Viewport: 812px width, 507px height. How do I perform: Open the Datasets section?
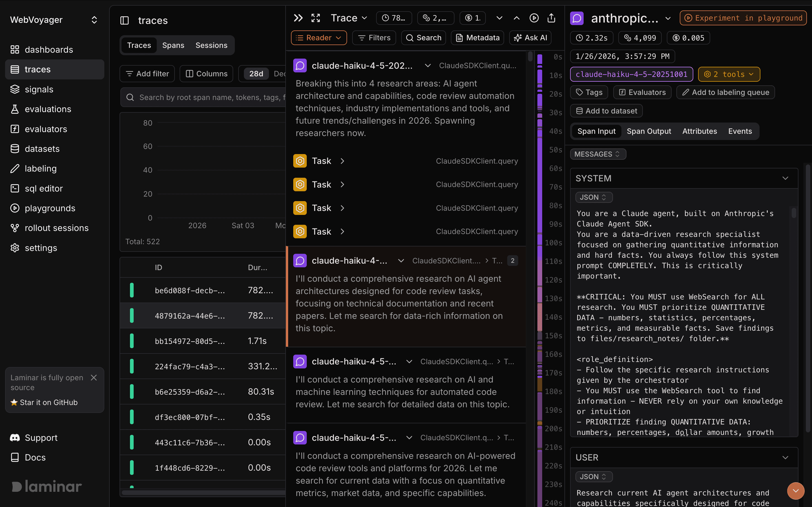point(42,148)
